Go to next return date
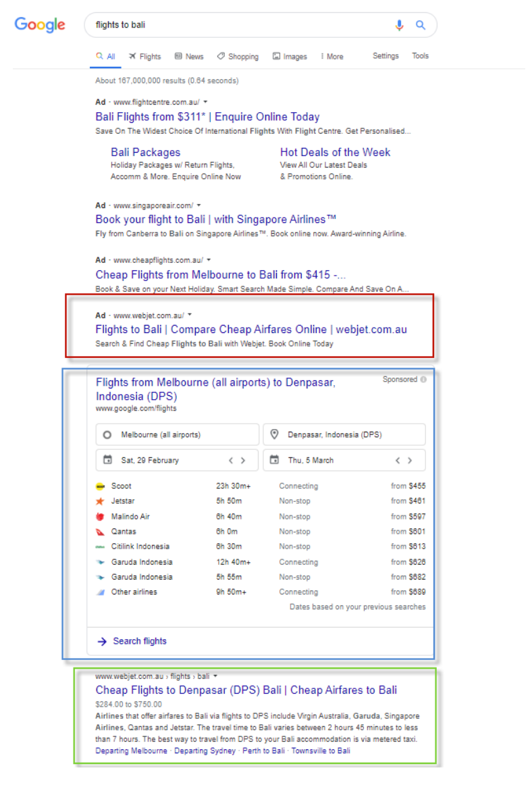This screenshot has height=785, width=532. coord(410,461)
